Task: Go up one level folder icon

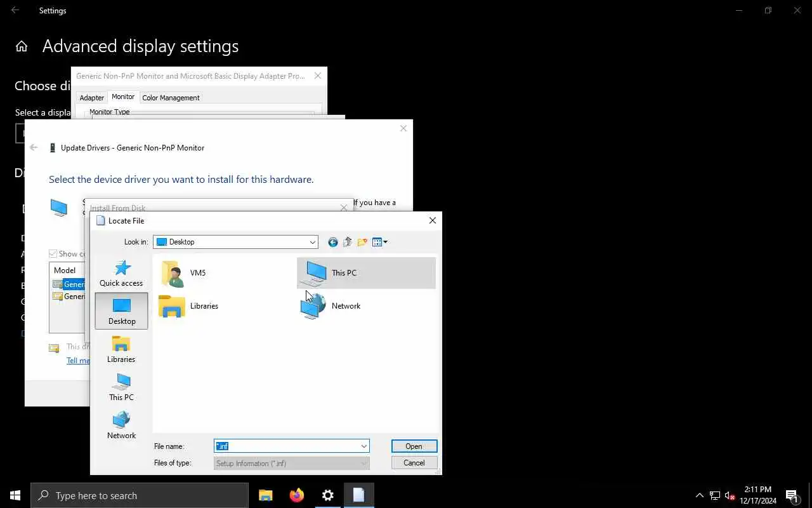Action: (x=348, y=242)
